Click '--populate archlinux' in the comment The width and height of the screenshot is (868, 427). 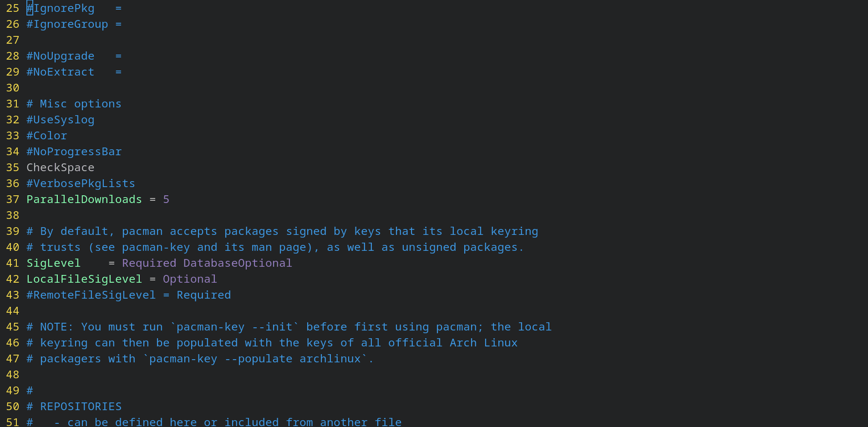[292, 359]
